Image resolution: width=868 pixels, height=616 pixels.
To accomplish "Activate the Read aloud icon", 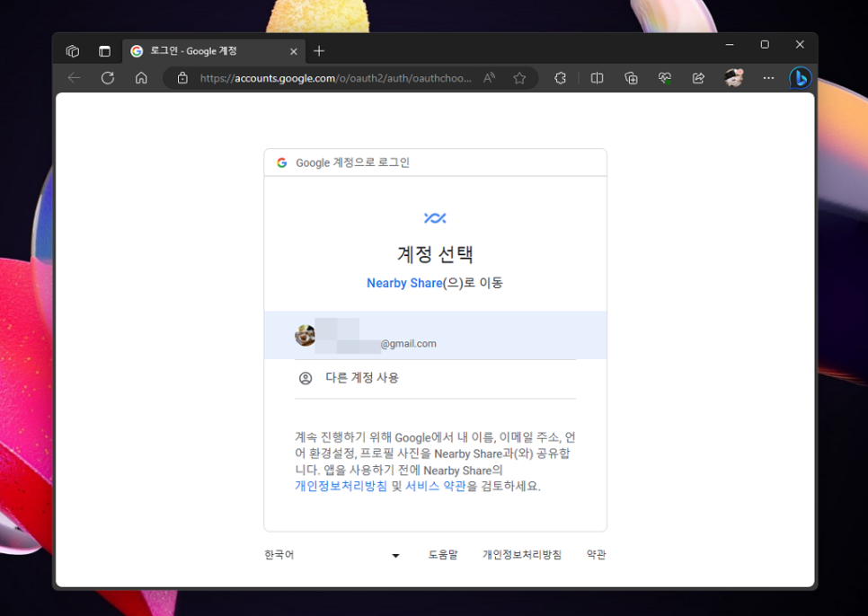I will coord(489,78).
